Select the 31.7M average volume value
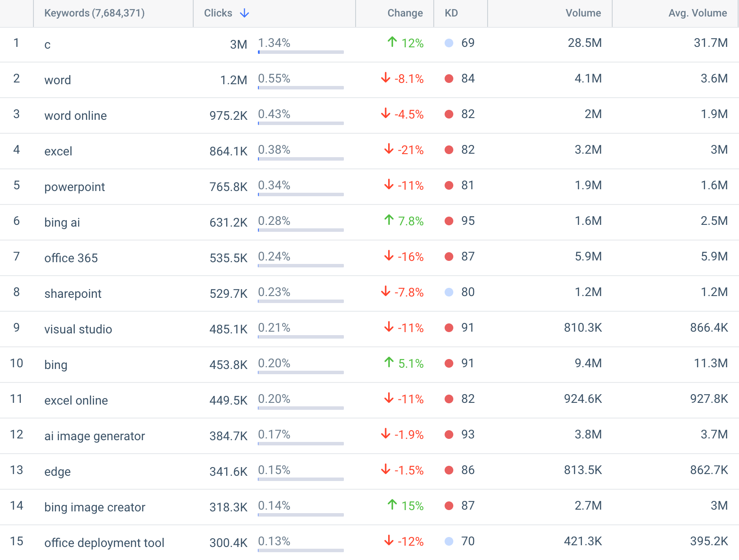Screen dimensions: 739x560 point(710,43)
